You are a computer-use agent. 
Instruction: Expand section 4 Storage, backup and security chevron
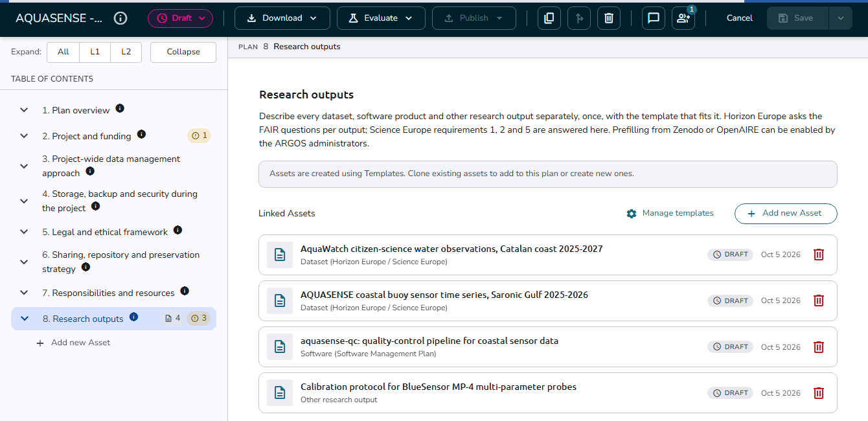tap(24, 201)
